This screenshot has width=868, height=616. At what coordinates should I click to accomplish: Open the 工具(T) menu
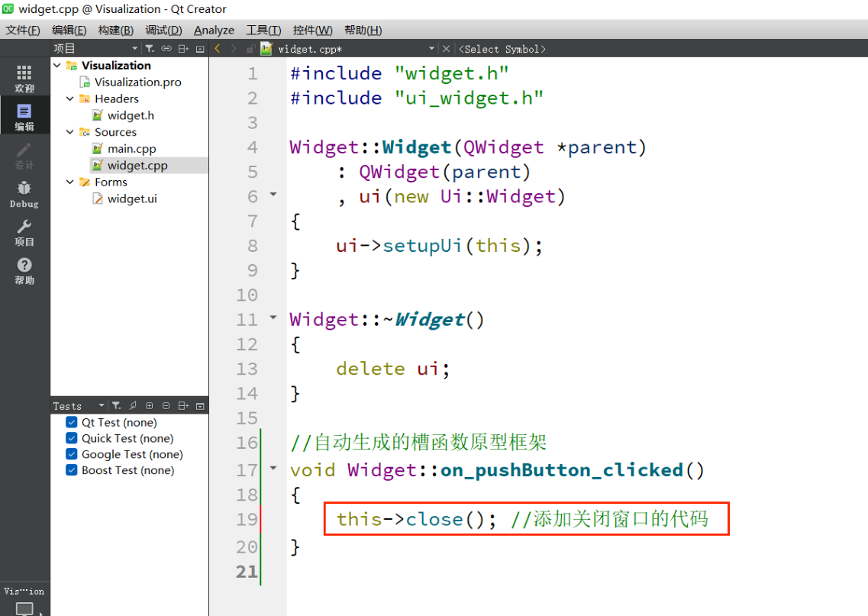[x=263, y=30]
